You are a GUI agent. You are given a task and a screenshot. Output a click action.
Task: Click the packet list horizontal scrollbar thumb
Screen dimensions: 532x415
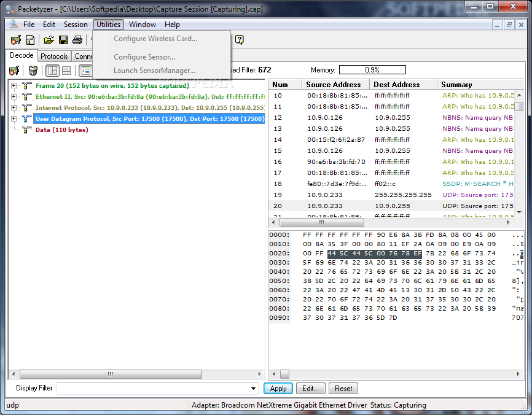pos(322,222)
